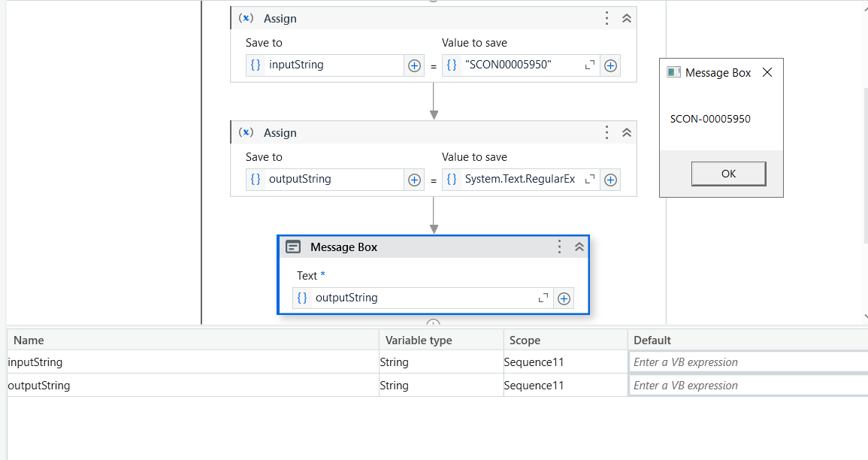Click Default field for outputString variable
868x460 pixels.
tap(748, 386)
